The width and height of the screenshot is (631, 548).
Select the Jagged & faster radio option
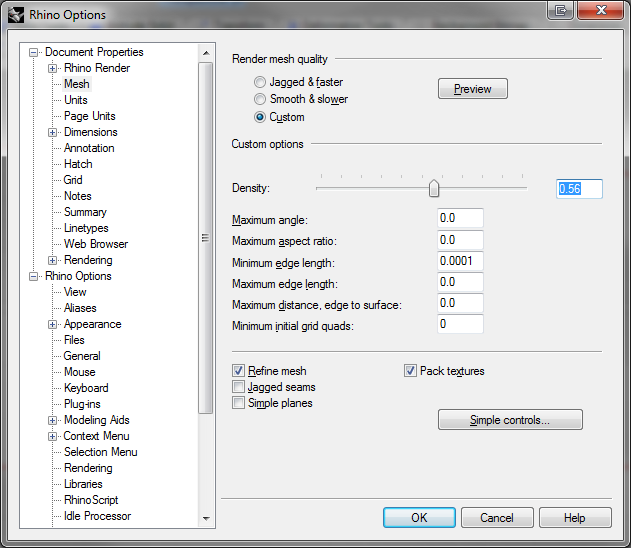click(260, 82)
